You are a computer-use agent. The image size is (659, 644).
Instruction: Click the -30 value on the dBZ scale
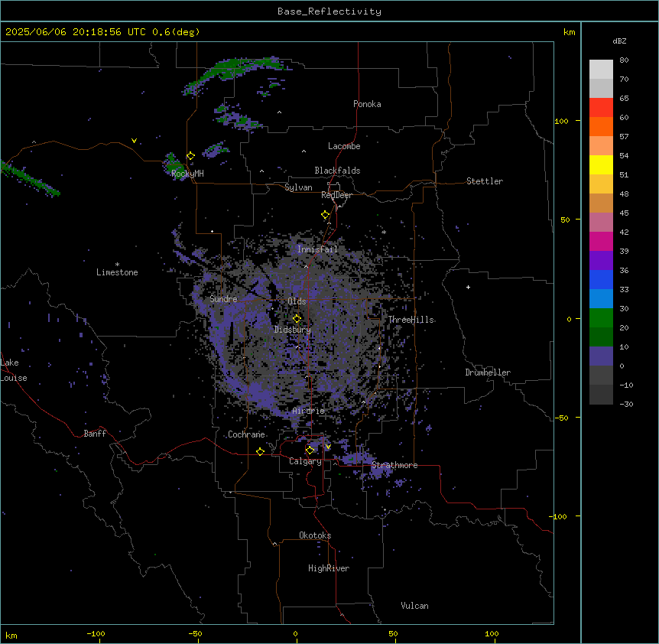tap(626, 404)
